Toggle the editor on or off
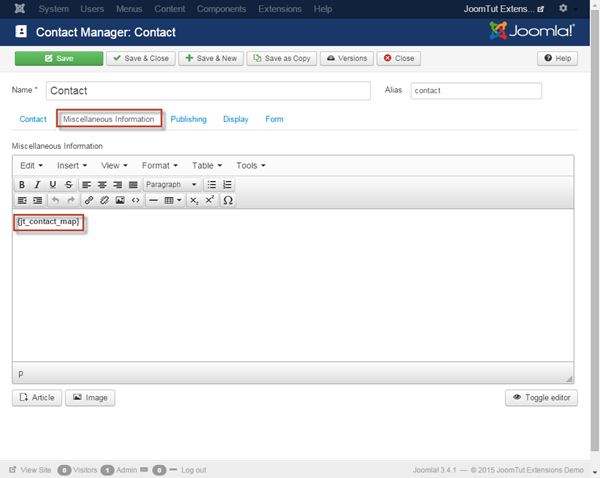The image size is (600, 478). pos(541,398)
